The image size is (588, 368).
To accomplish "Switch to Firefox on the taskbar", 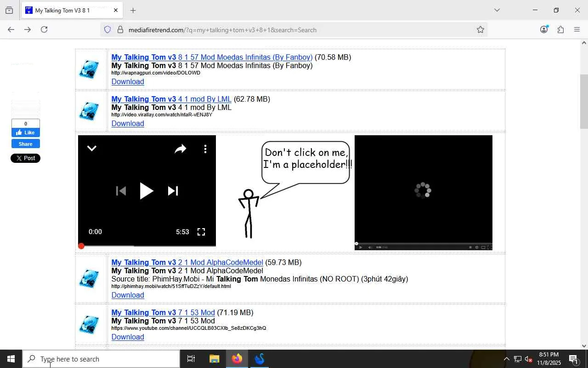I will (237, 359).
